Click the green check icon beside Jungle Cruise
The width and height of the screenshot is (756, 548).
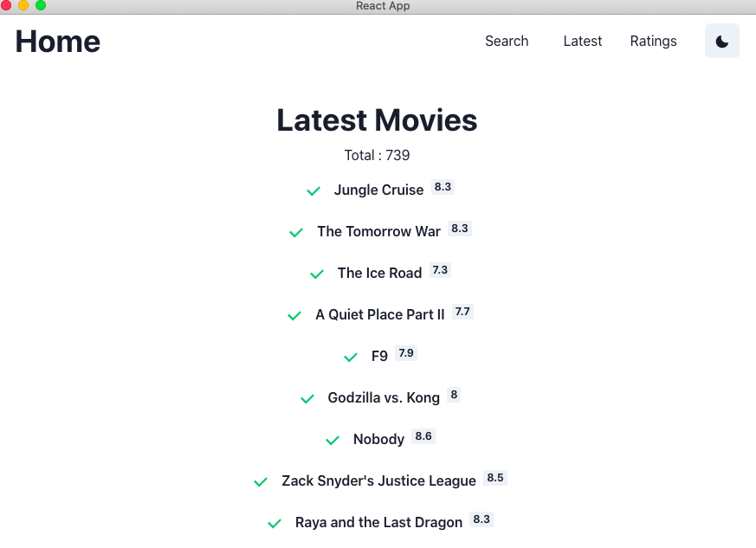(313, 191)
